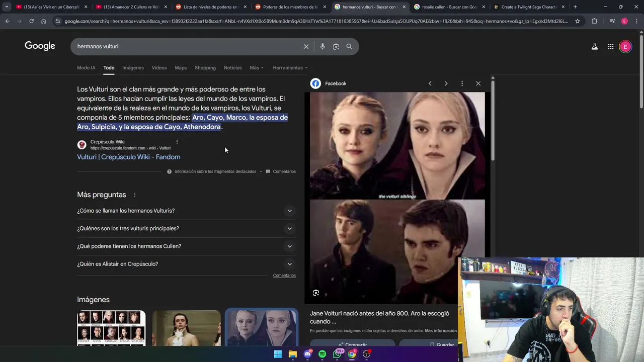The height and width of the screenshot is (362, 644).
Task: Open Más preguntas options menu
Action: click(134, 195)
